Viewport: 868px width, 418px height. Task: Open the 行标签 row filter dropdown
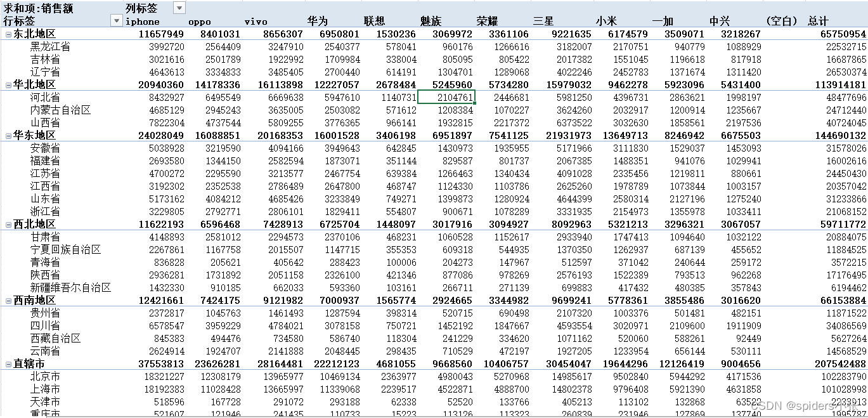tap(116, 21)
